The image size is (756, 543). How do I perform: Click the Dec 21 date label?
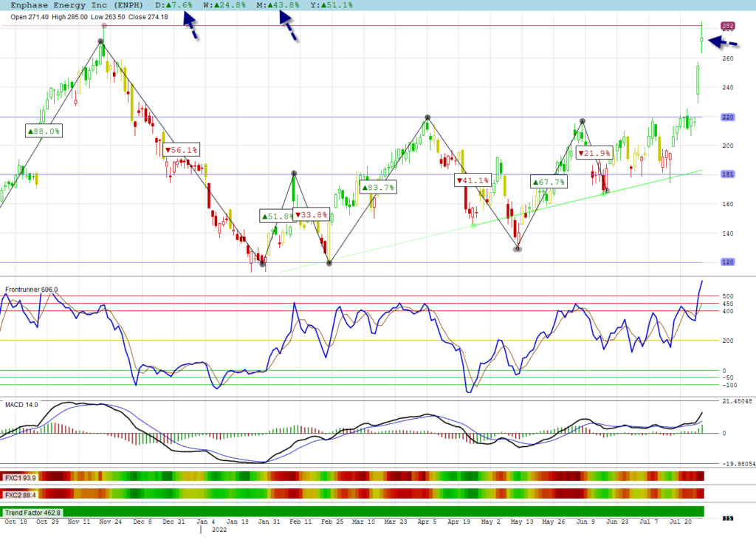click(x=173, y=522)
